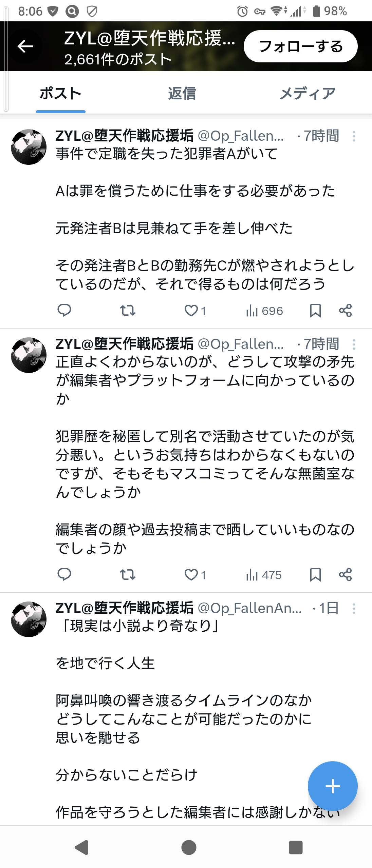The height and width of the screenshot is (868, 372).
Task: View analytics showing 475 views
Action: 264,575
